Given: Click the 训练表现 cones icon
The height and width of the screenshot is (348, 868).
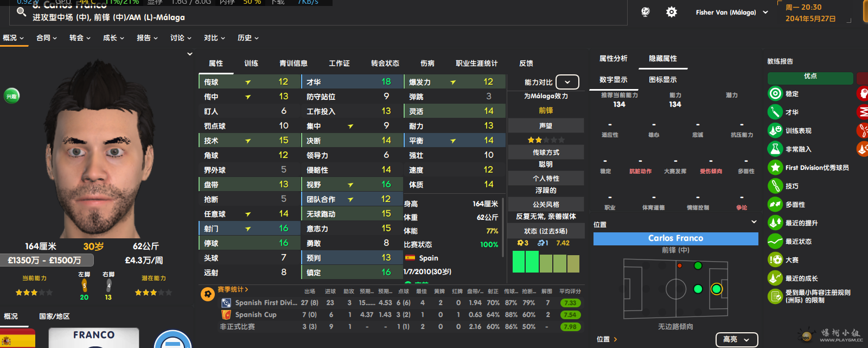Looking at the screenshot, I should coord(775,130).
